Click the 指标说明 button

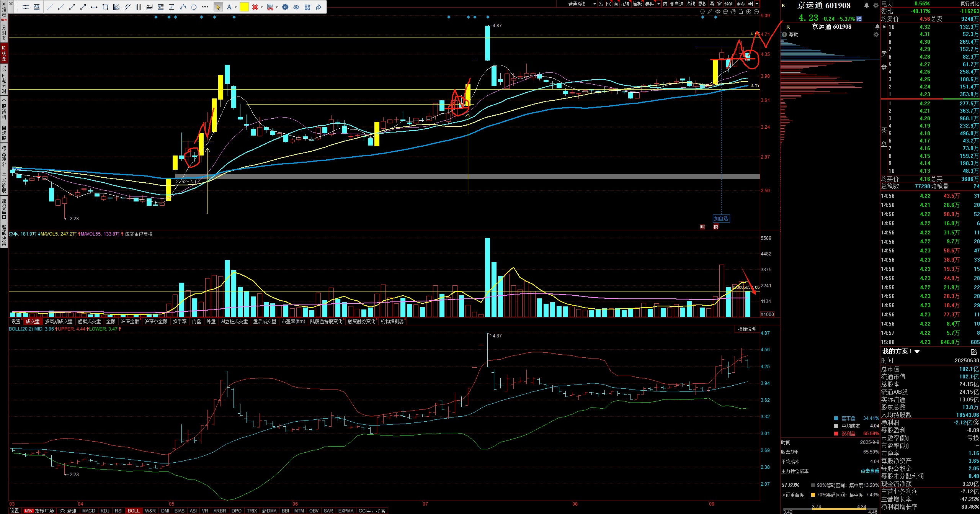[747, 329]
